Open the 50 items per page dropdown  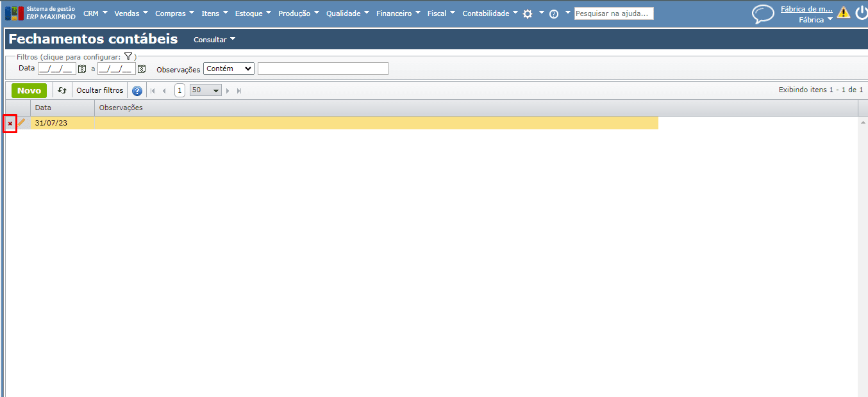(205, 90)
